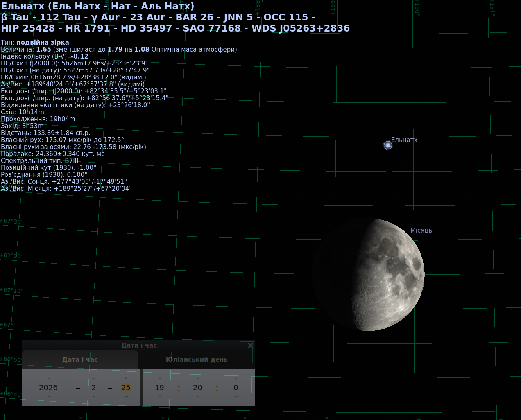Increase the day 25 with up arrow
Image resolution: width=521 pixels, height=420 pixels.
click(126, 379)
